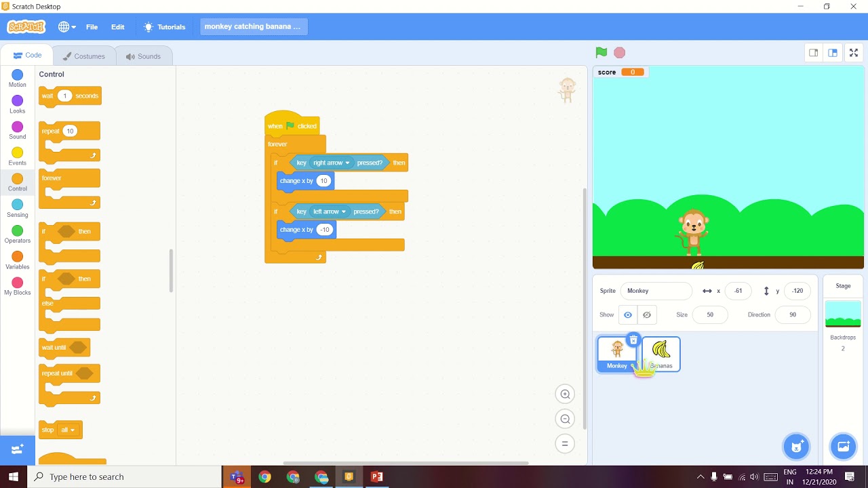Click the green flag to run
Screen dimensions: 868x488
point(601,52)
